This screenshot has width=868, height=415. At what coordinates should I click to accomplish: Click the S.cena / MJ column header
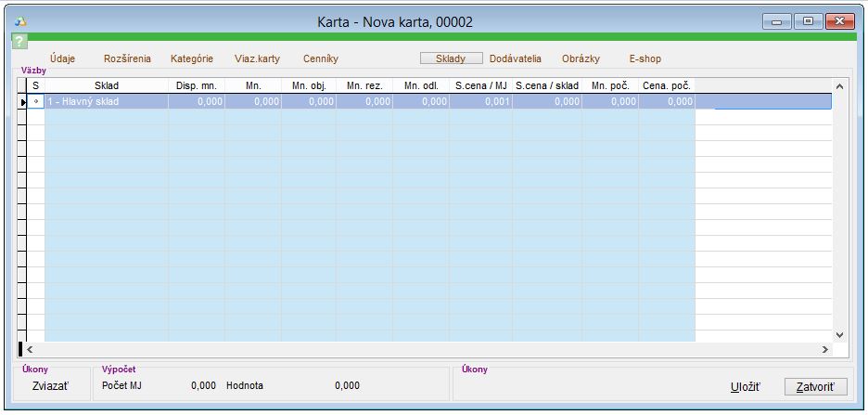point(479,85)
